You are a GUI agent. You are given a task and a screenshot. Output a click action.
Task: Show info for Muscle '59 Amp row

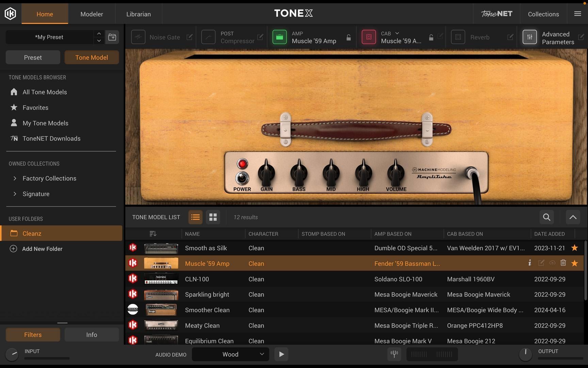tap(529, 263)
